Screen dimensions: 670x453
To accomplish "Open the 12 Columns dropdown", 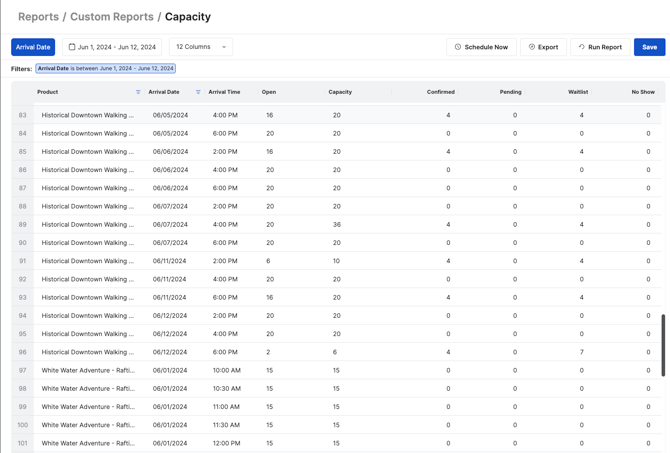I will tap(201, 47).
